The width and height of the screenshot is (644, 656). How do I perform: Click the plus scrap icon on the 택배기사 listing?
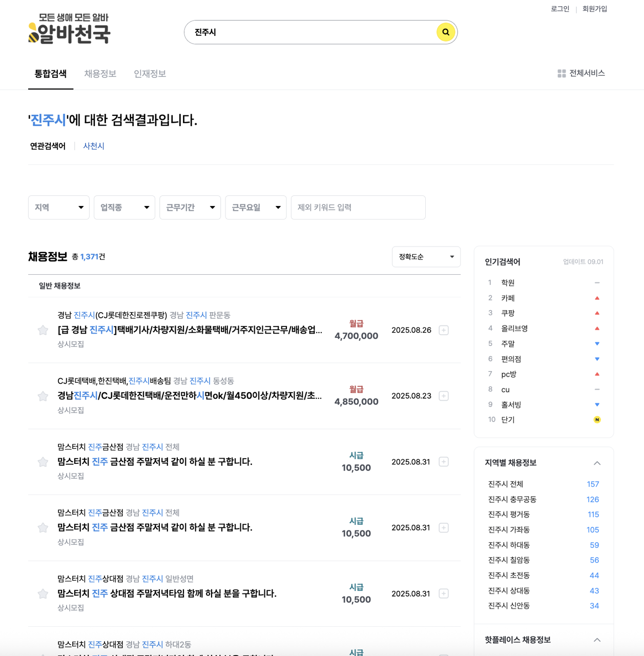pos(443,330)
